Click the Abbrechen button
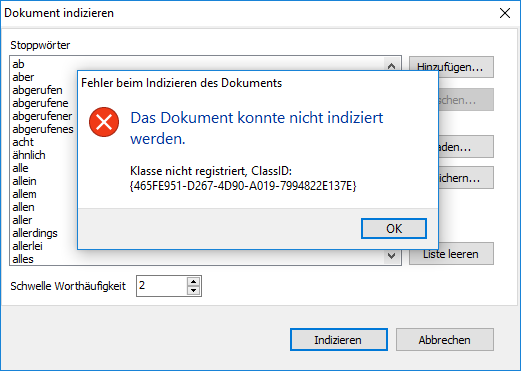The height and width of the screenshot is (371, 521). (x=445, y=340)
